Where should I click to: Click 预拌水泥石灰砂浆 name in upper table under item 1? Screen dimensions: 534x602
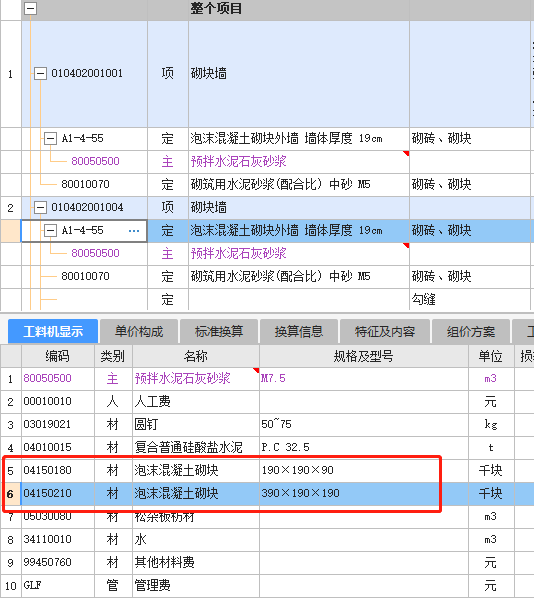tap(238, 161)
